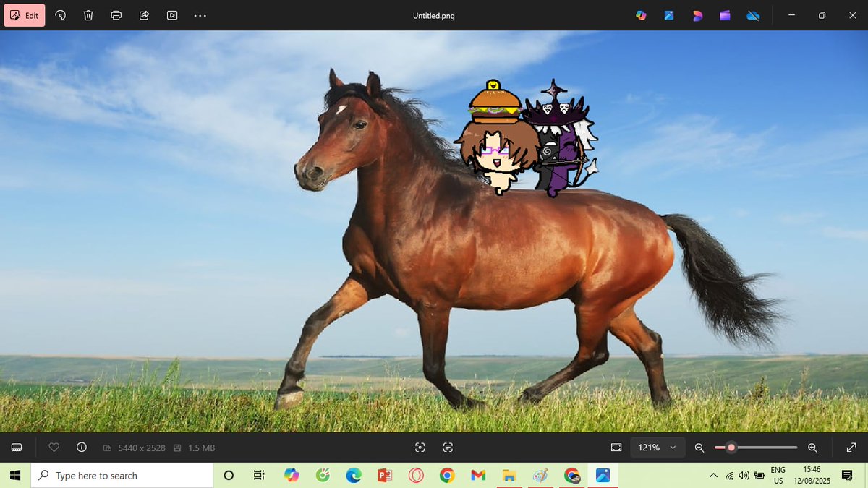Click the zoom slider handle

click(x=731, y=448)
